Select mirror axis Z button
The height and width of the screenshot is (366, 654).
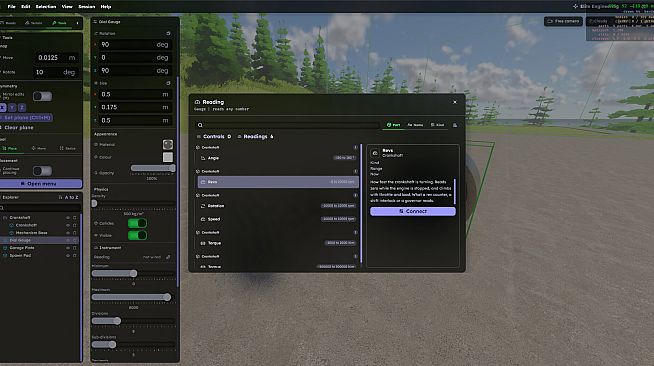[x=22, y=108]
